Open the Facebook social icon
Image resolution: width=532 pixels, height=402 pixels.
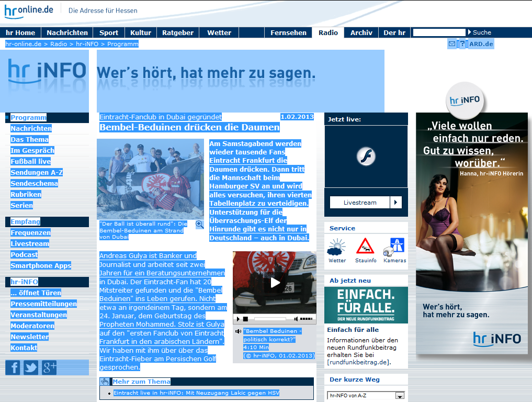click(13, 367)
